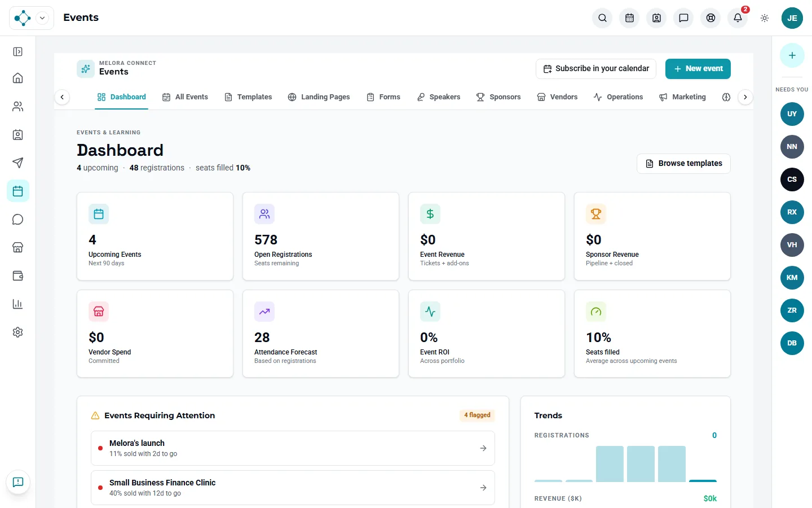Switch to the All Events tab
812x508 pixels.
click(185, 97)
